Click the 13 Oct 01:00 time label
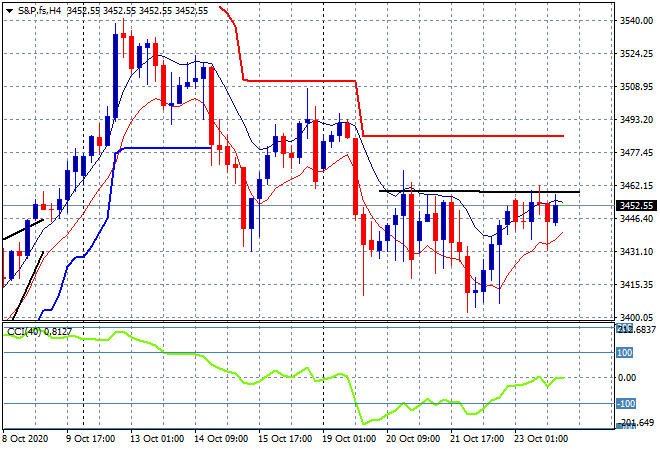This screenshot has width=660, height=450. pyautogui.click(x=157, y=439)
